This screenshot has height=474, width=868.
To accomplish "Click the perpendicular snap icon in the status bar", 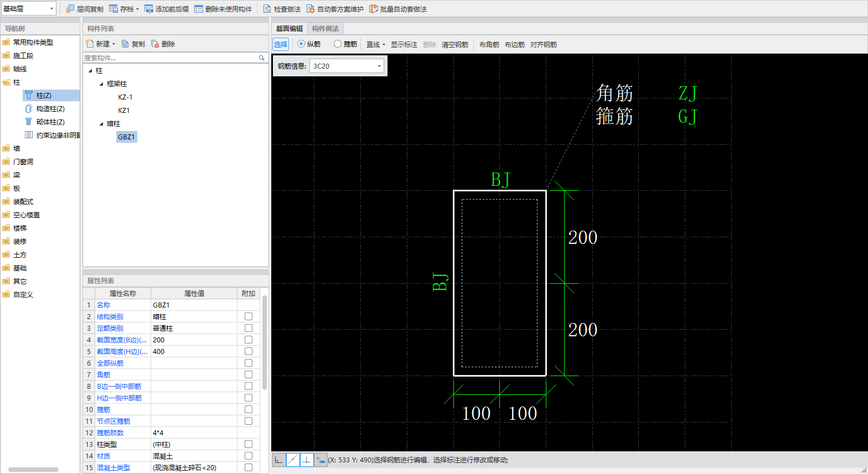I will (x=307, y=460).
